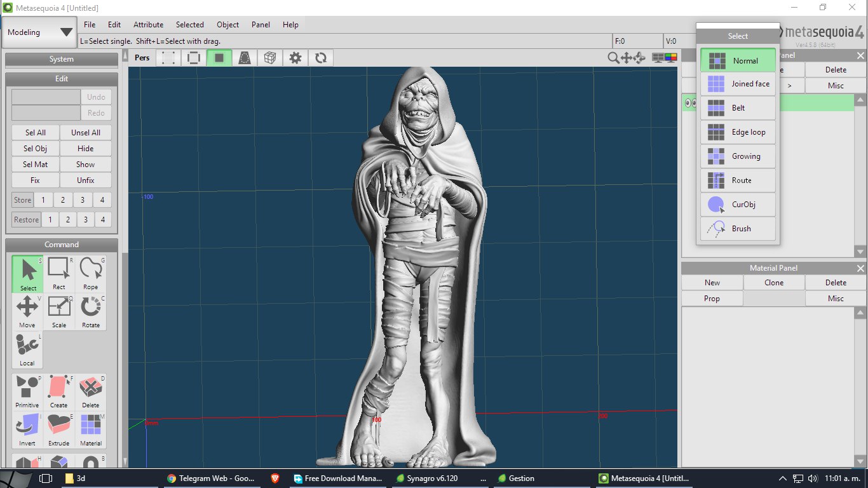Select the Create face command
868x488 pixels.
coord(59,392)
